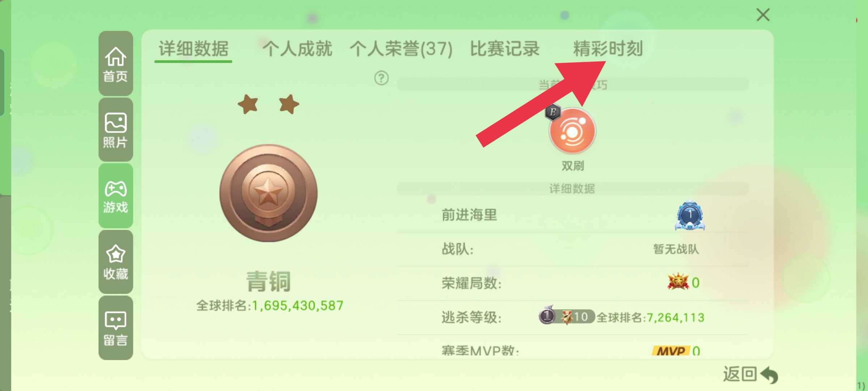Click the 逃杀等级 level 10 badge

tap(567, 316)
